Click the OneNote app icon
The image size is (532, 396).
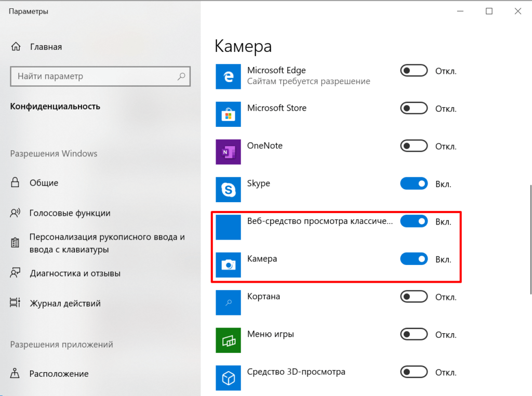(229, 152)
